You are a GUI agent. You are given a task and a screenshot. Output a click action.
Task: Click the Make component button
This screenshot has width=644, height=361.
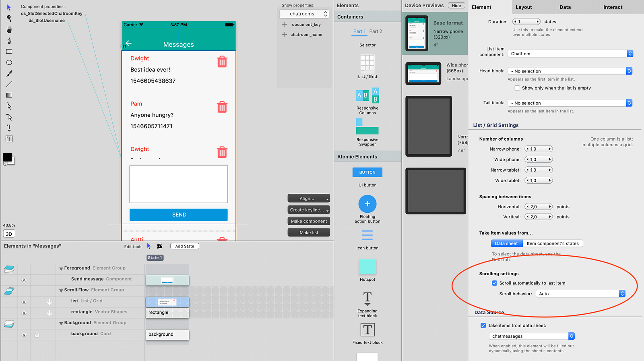click(x=309, y=221)
